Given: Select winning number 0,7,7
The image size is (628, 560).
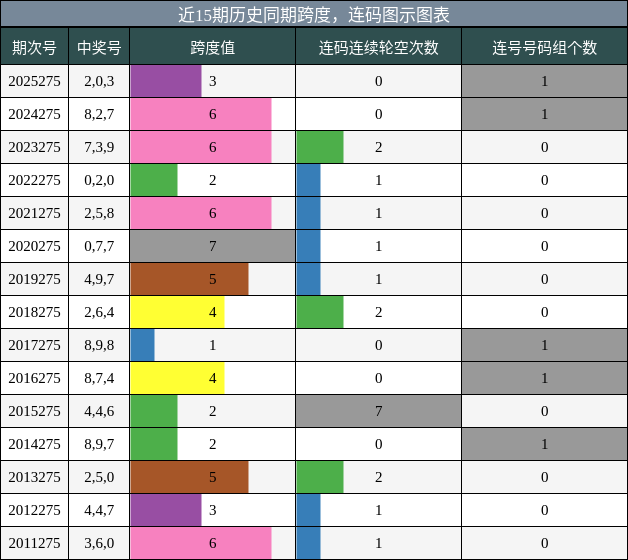Looking at the screenshot, I should point(99,246).
